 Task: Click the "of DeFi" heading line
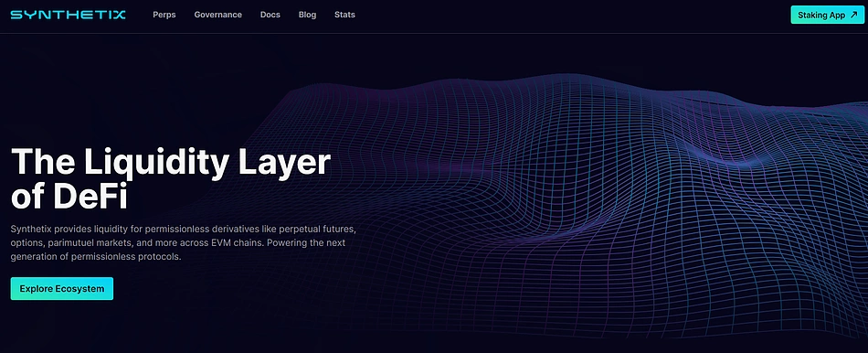pyautogui.click(x=69, y=197)
